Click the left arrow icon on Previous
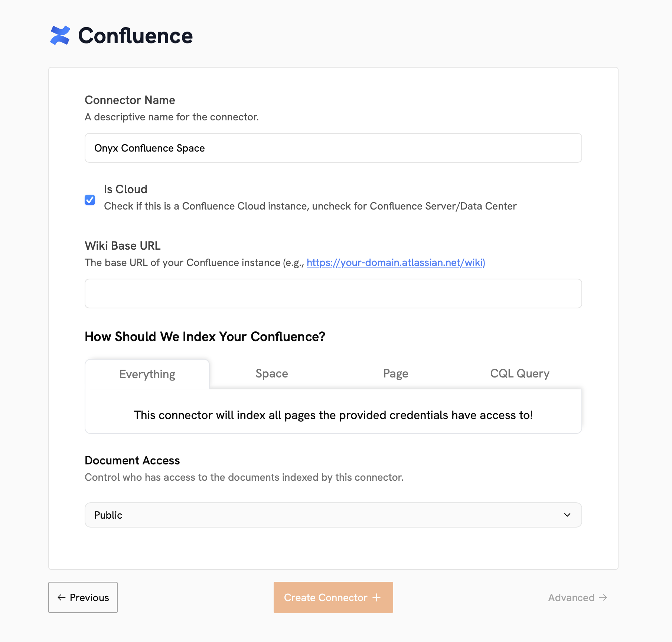The height and width of the screenshot is (642, 672). [62, 597]
